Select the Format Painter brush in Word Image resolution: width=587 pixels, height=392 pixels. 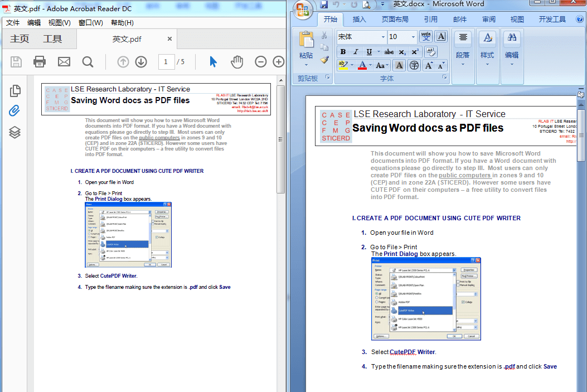click(324, 60)
